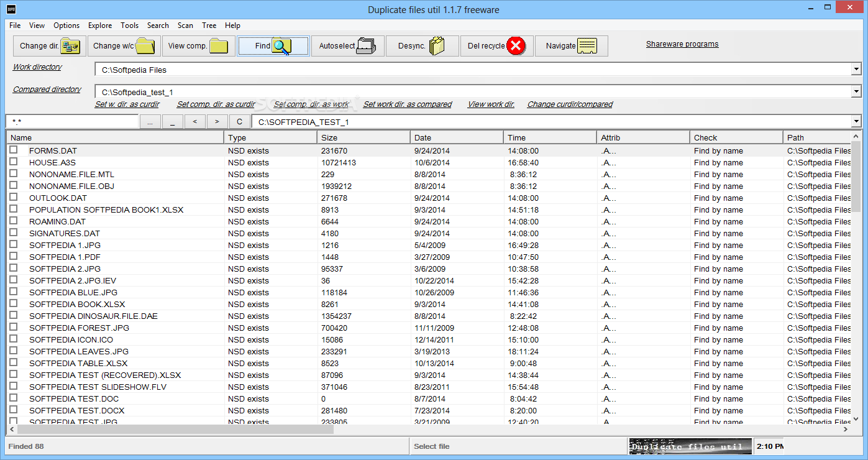Tick the checkbox for FORMS.DAT

14,150
